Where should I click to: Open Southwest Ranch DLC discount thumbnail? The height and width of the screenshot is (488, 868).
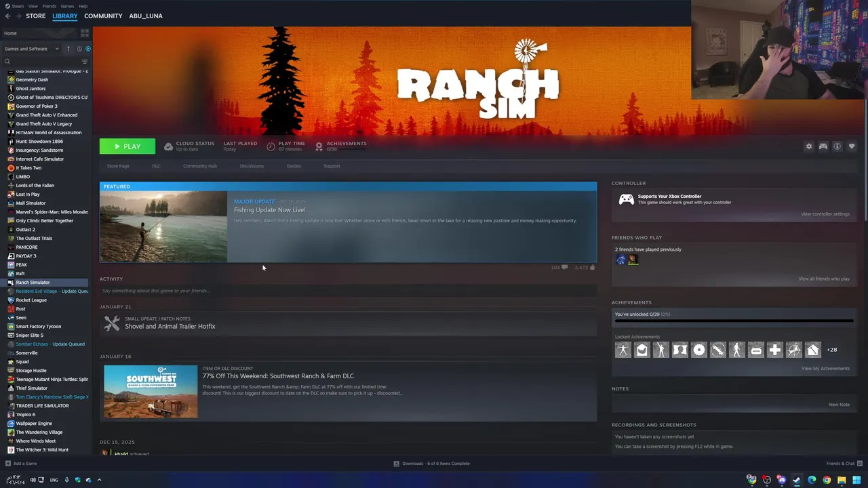tap(151, 392)
